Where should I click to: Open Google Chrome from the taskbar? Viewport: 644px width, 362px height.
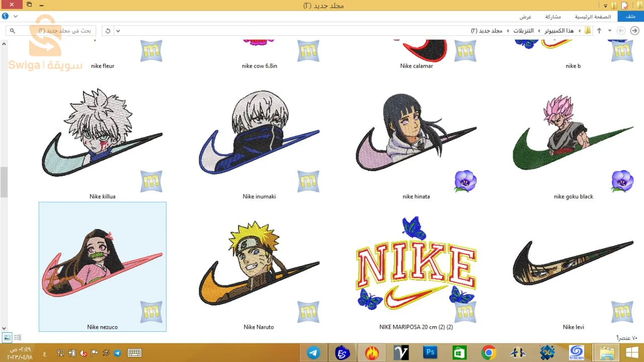(489, 352)
